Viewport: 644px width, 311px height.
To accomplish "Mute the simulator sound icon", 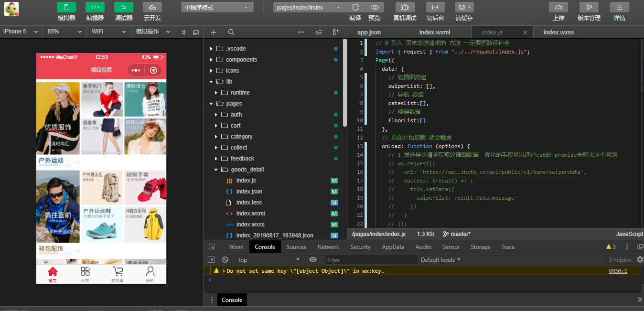I will [x=183, y=32].
